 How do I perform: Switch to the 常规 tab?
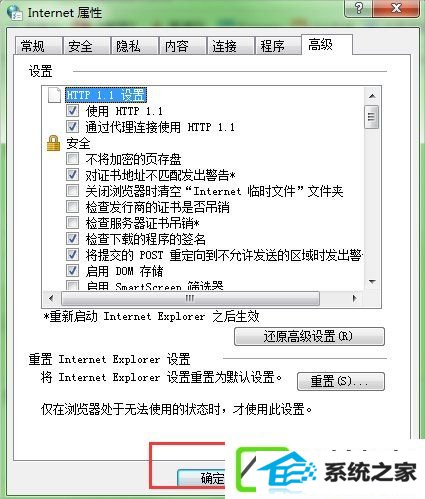39,46
